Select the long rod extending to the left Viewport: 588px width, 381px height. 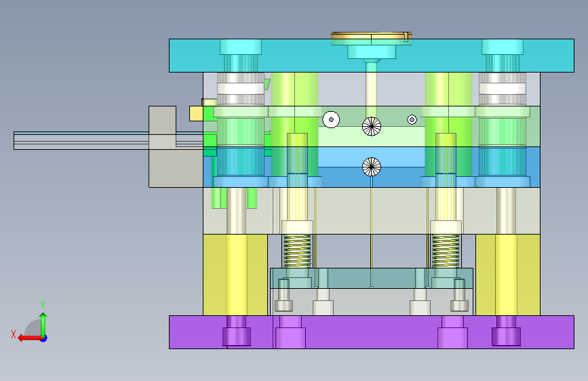[81, 140]
